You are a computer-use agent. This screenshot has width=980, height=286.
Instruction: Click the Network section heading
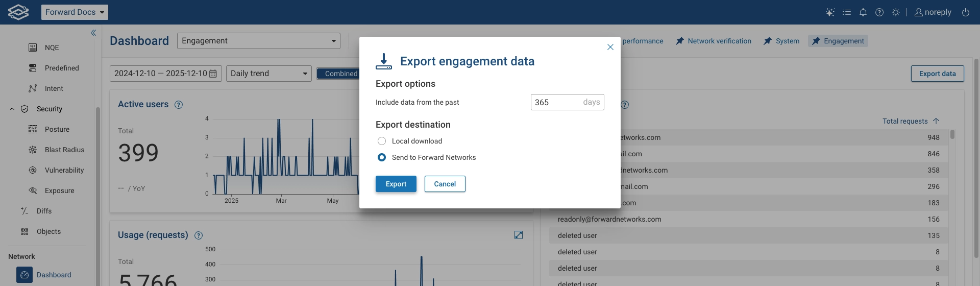click(x=21, y=256)
